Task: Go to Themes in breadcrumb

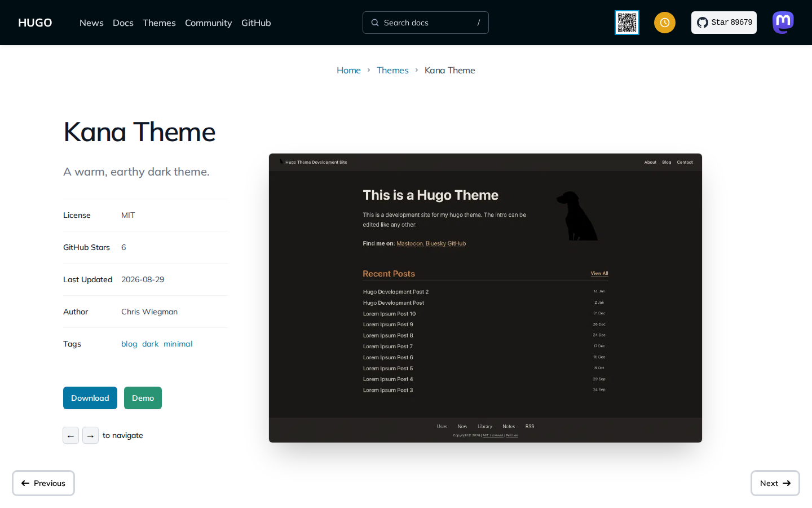Action: [392, 70]
